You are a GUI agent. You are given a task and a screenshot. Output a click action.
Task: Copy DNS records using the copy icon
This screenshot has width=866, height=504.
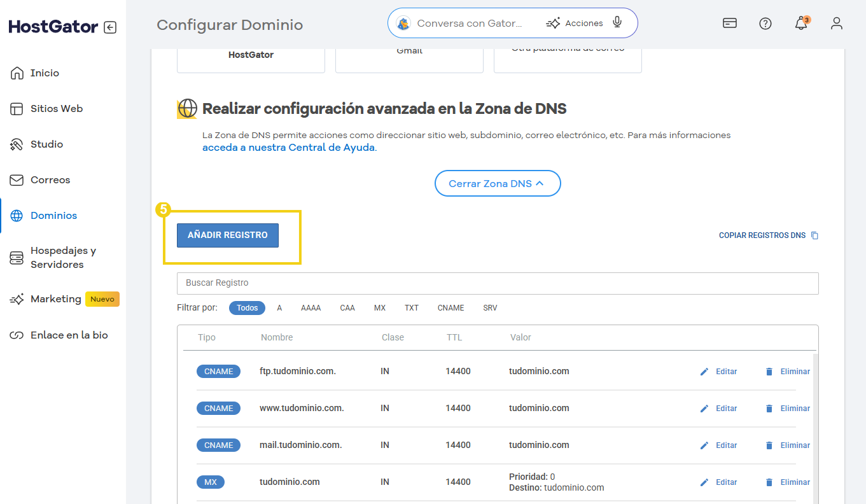click(814, 235)
